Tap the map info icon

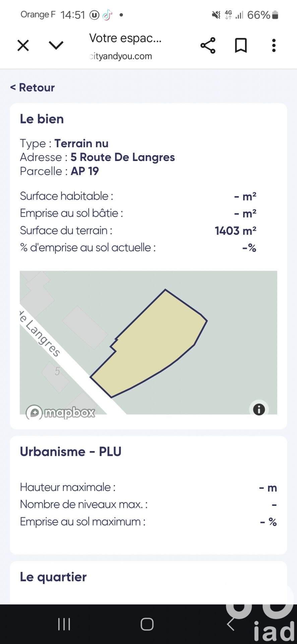click(x=259, y=409)
